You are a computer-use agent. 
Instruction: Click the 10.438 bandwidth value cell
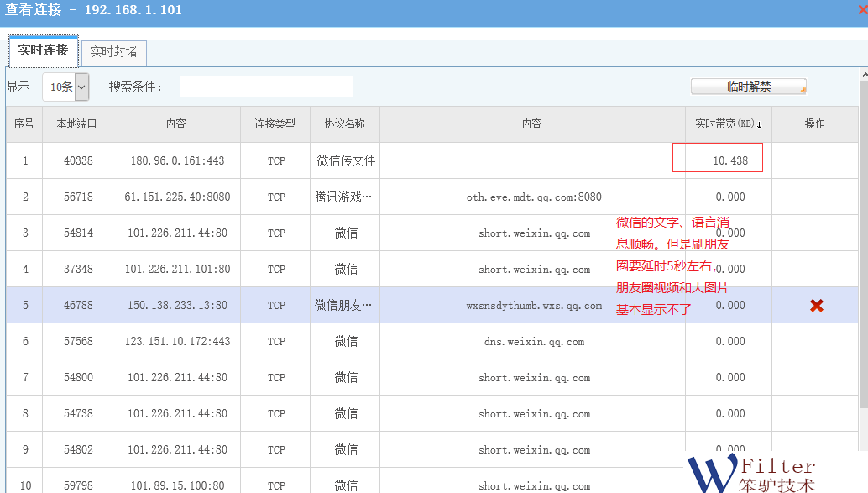(729, 160)
